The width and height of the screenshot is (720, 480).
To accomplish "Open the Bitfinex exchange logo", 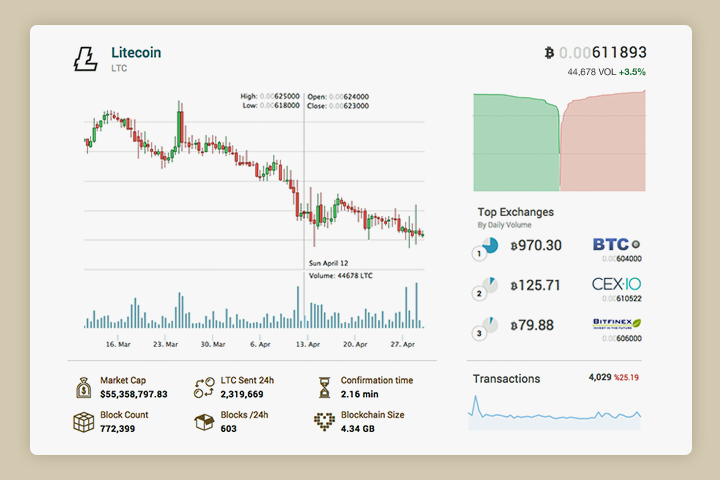I will (x=616, y=323).
